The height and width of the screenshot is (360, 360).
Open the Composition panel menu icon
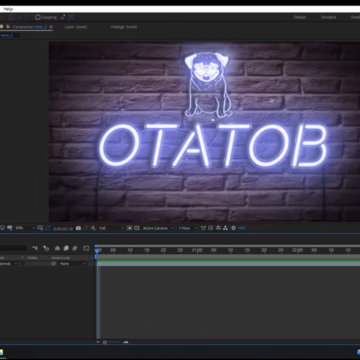pos(51,27)
